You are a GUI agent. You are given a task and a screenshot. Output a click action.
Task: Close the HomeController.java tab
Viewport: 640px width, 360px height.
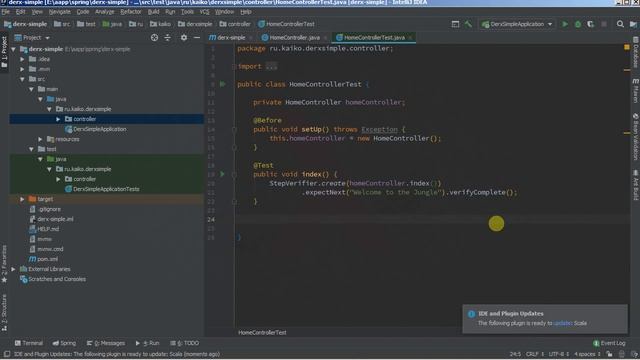(x=325, y=38)
